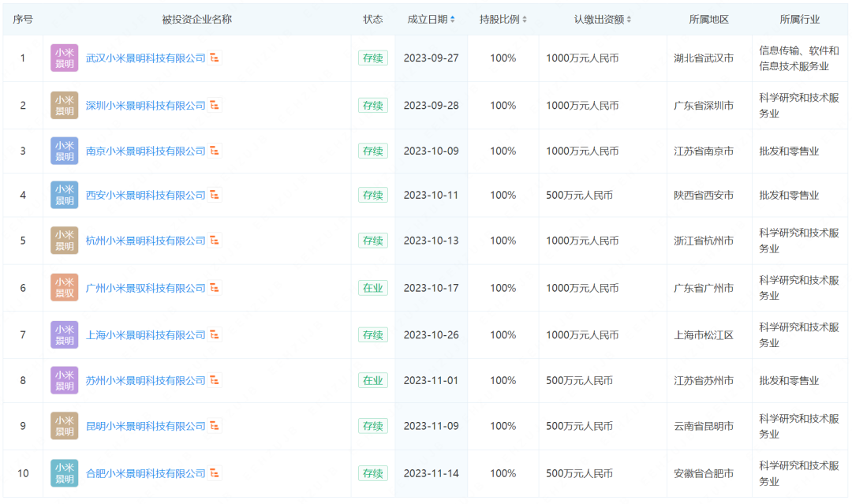Open the equity chart icon after 上海小米景明科技有限公司

point(215,334)
